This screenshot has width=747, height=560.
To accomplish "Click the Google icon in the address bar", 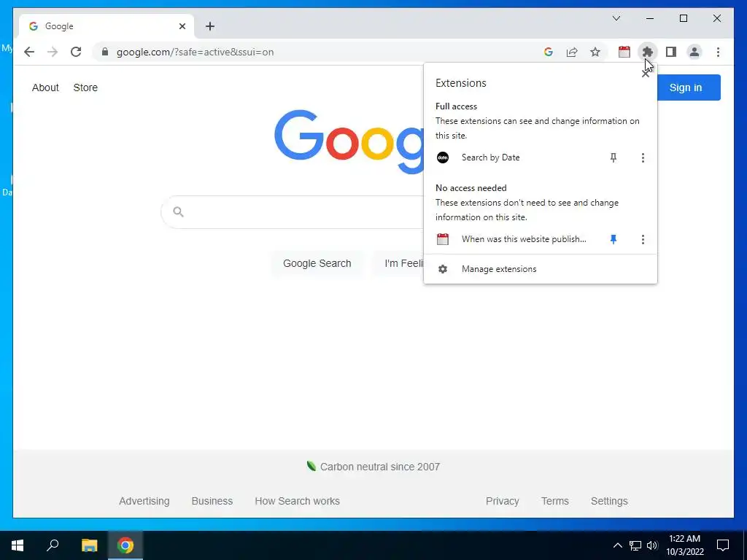I will tap(549, 52).
